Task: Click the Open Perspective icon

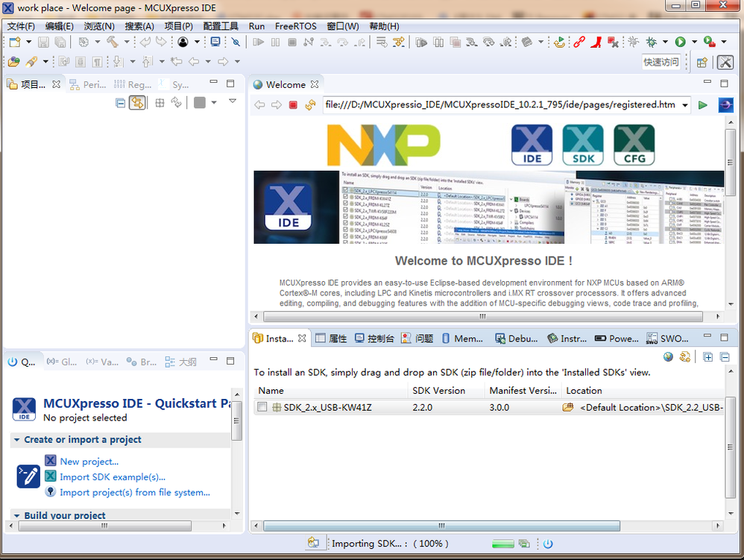Action: (702, 62)
